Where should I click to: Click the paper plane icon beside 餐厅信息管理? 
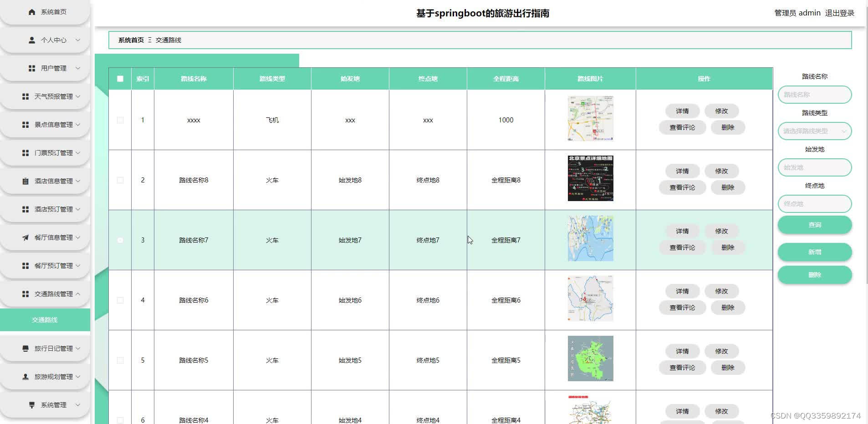pyautogui.click(x=26, y=237)
